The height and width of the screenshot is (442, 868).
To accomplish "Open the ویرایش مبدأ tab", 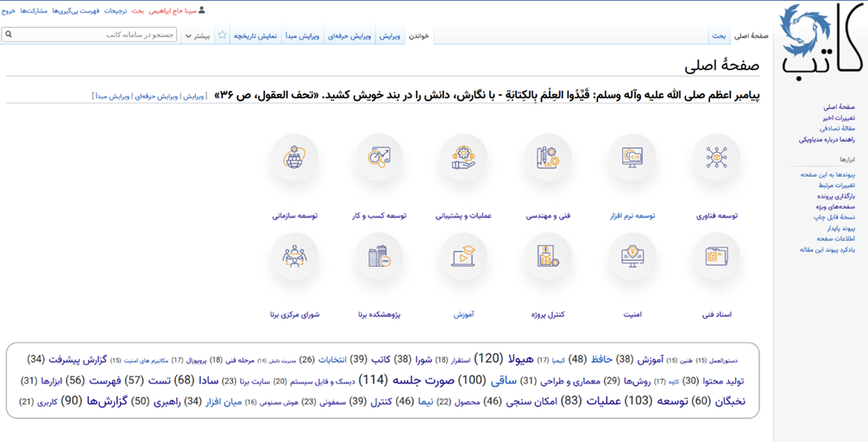I will coord(302,35).
